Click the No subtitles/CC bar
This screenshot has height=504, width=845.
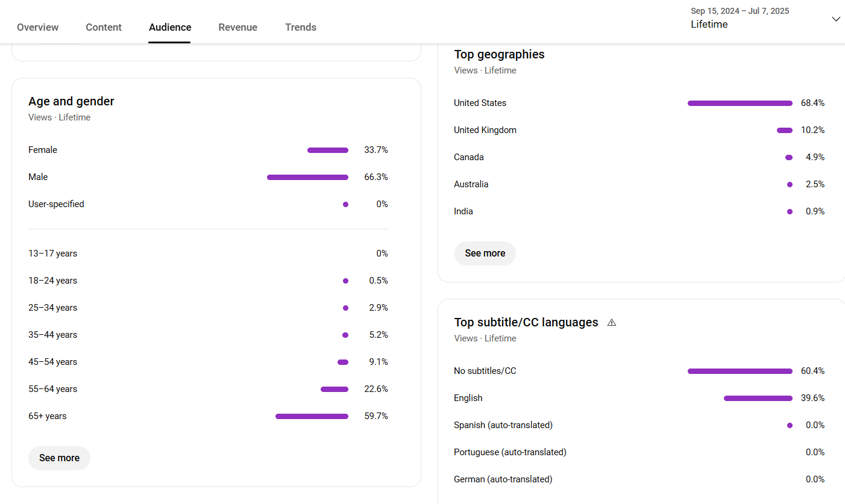click(x=740, y=371)
